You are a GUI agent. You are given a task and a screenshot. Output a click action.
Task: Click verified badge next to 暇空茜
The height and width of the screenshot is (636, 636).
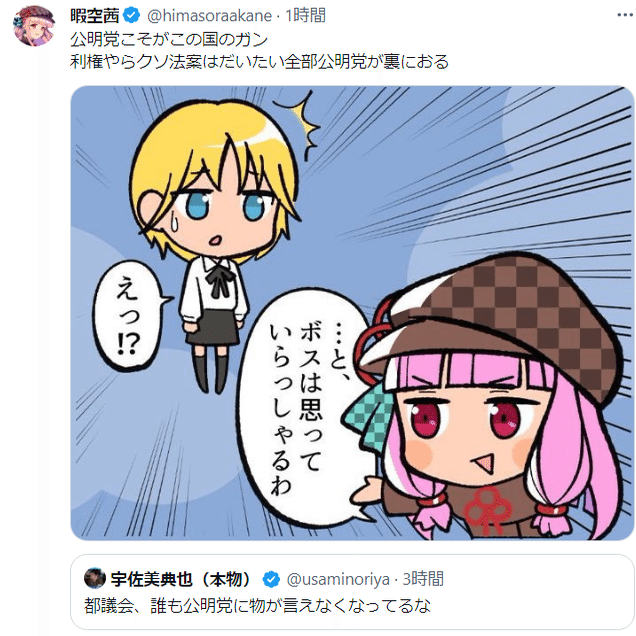[x=131, y=15]
